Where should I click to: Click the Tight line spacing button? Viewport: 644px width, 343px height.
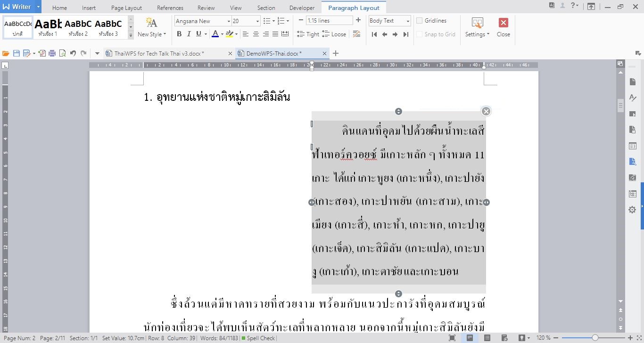(308, 34)
